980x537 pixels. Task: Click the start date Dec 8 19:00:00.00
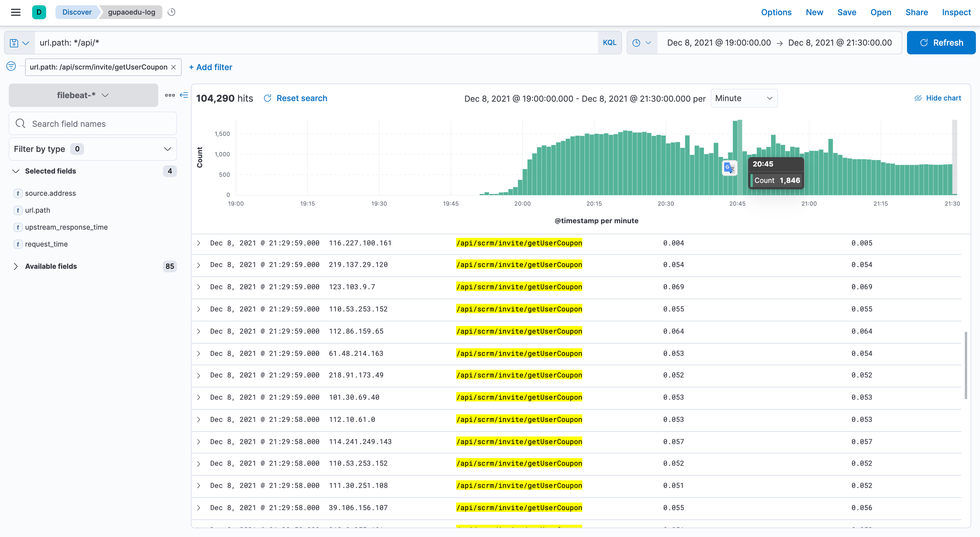[x=719, y=43]
